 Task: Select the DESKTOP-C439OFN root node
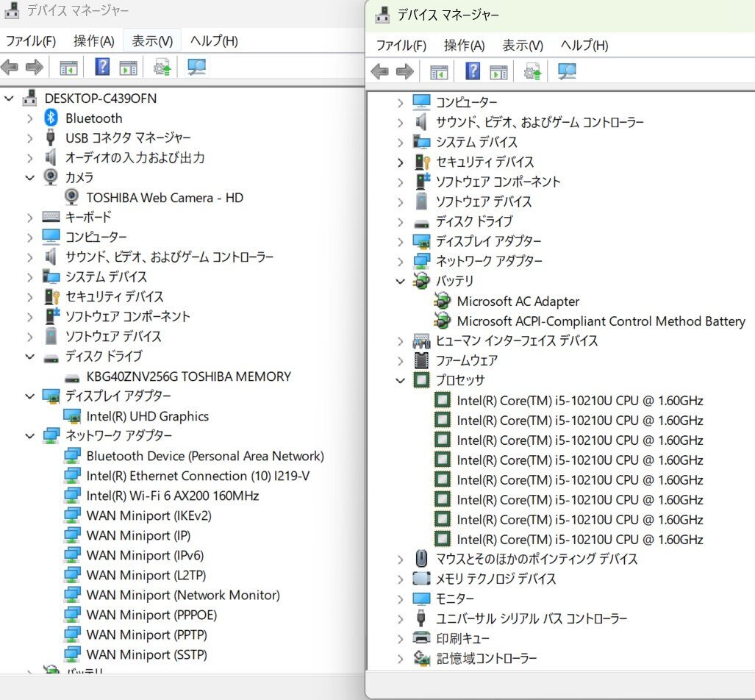(x=100, y=98)
